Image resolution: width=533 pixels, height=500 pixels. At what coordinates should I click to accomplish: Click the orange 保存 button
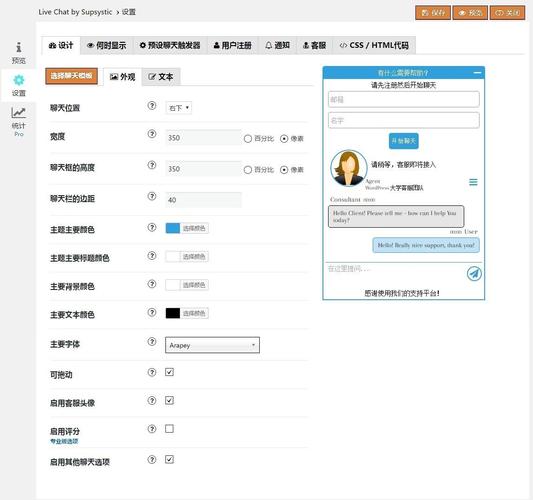pyautogui.click(x=433, y=13)
